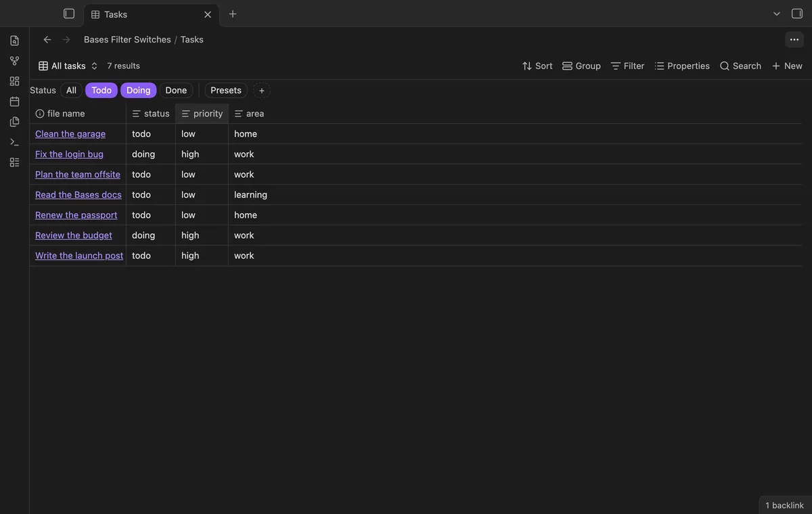This screenshot has height=514, width=812.
Task: Add a filter switch with plus button
Action: (262, 91)
